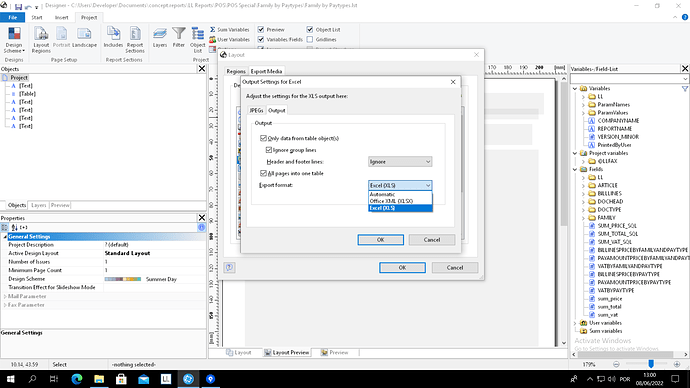690x388 pixels.
Task: Toggle the Preview checkbox in ribbon
Action: pyautogui.click(x=261, y=29)
